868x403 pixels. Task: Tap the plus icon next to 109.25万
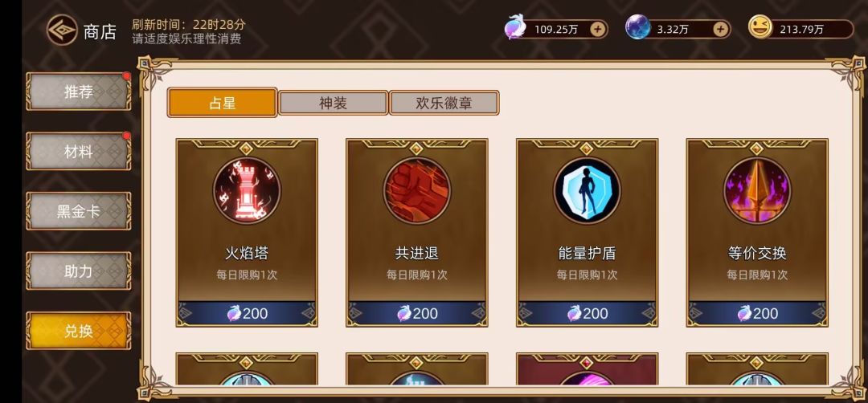pyautogui.click(x=597, y=29)
